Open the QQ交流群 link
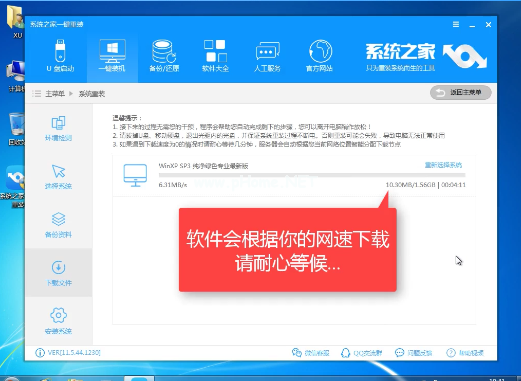This screenshot has width=521, height=381. (362, 353)
